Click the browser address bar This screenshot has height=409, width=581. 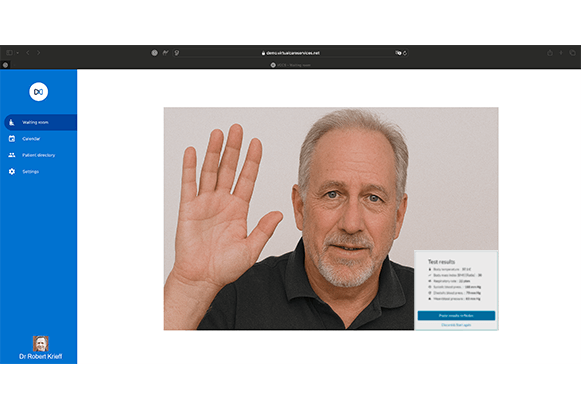coord(290,53)
